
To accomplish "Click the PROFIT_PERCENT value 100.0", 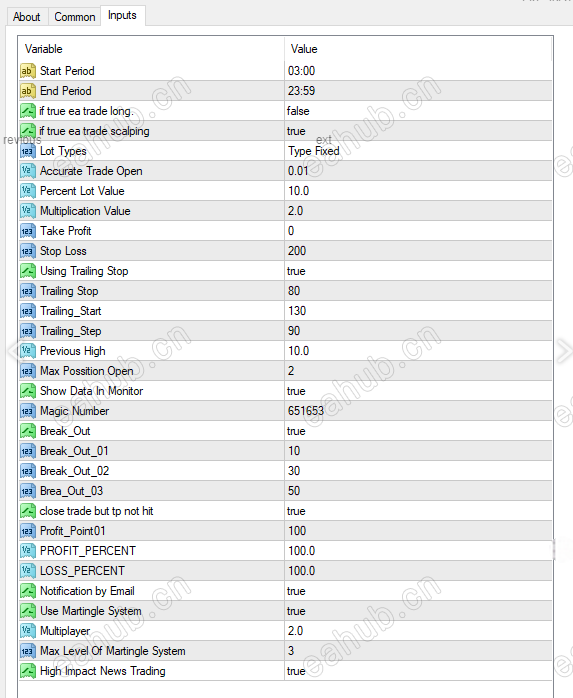I will pos(301,551).
